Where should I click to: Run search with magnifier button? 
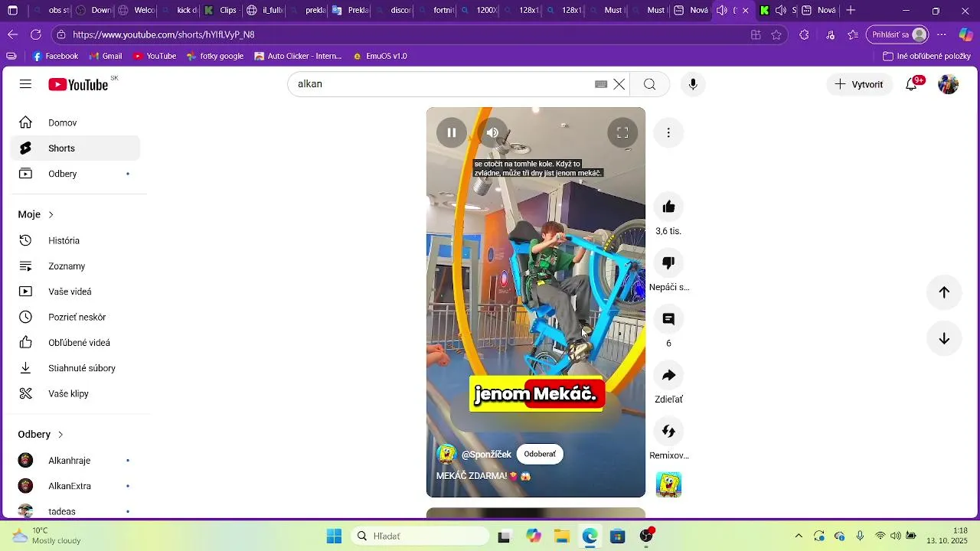point(649,84)
